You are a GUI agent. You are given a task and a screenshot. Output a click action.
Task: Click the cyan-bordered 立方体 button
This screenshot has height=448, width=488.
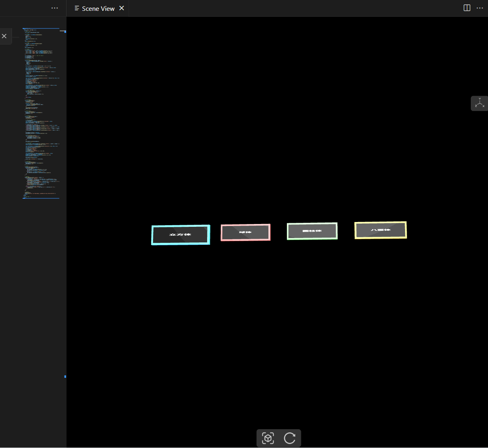click(181, 235)
